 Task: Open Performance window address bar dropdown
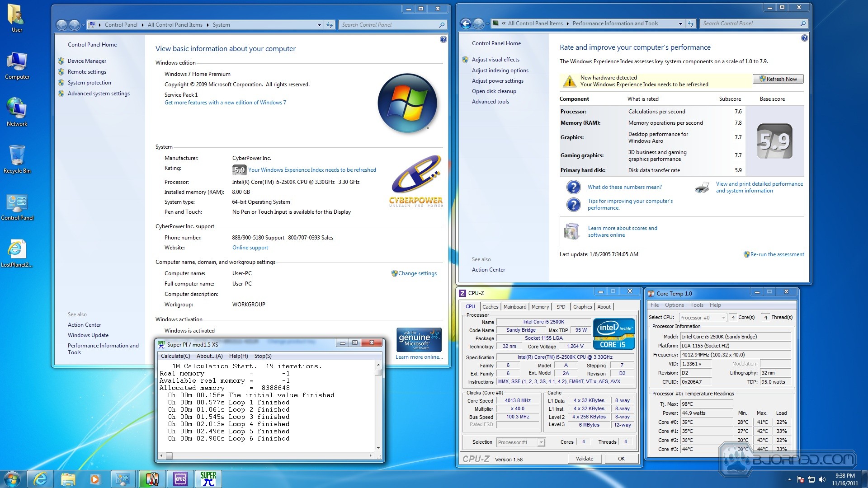point(680,23)
